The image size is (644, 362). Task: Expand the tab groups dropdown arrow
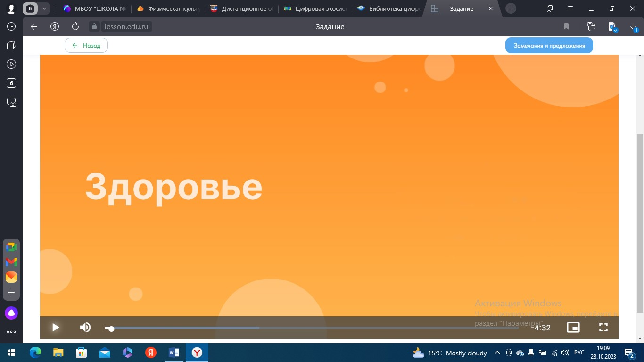[x=44, y=8]
